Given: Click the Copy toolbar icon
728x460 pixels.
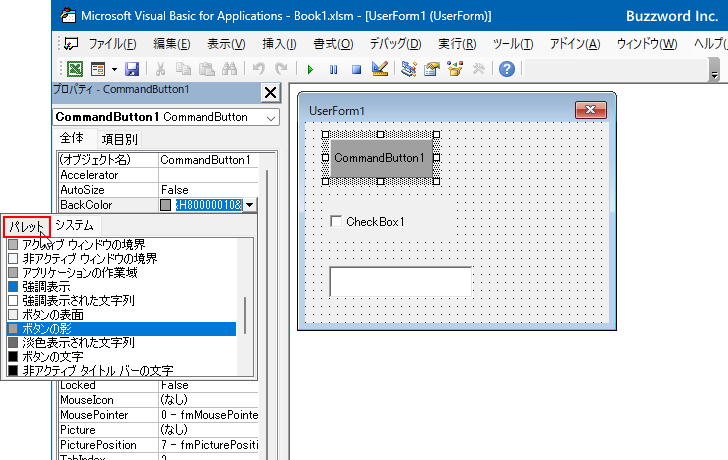Looking at the screenshot, I should [x=183, y=69].
